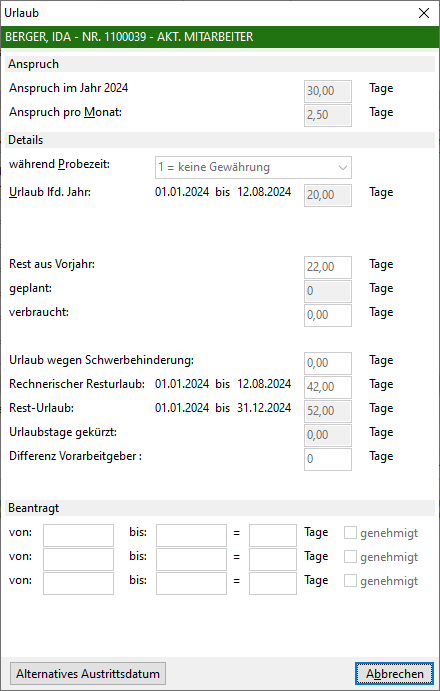Enable the second genehmigt checkbox

(350, 557)
